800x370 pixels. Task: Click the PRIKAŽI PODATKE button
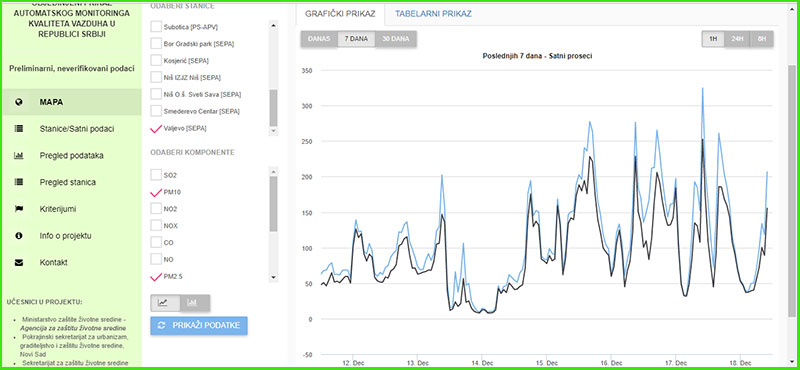[199, 326]
